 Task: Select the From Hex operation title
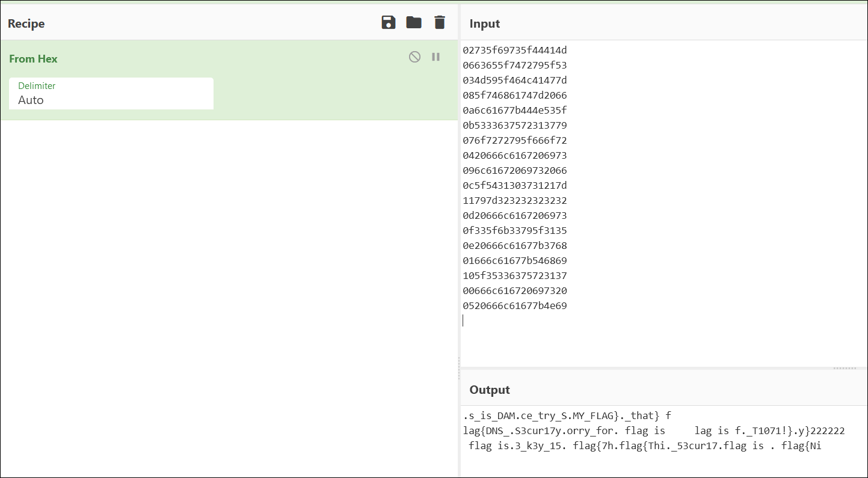[x=34, y=59]
